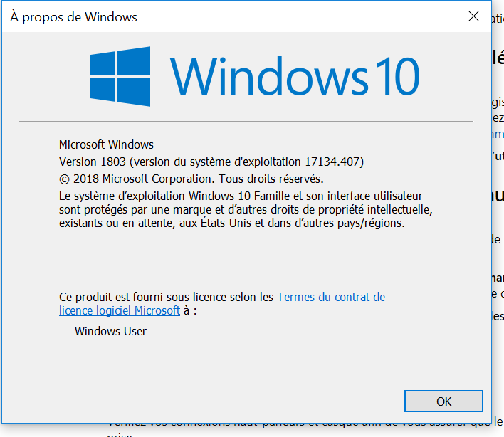The image size is (504, 437).
Task: Select the Version 1803 build number line
Action: [x=211, y=162]
